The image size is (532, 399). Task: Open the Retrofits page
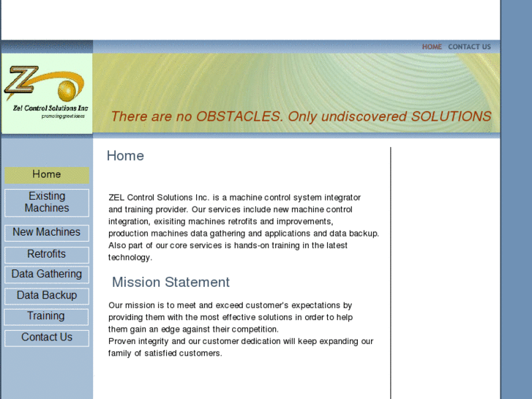[47, 255]
